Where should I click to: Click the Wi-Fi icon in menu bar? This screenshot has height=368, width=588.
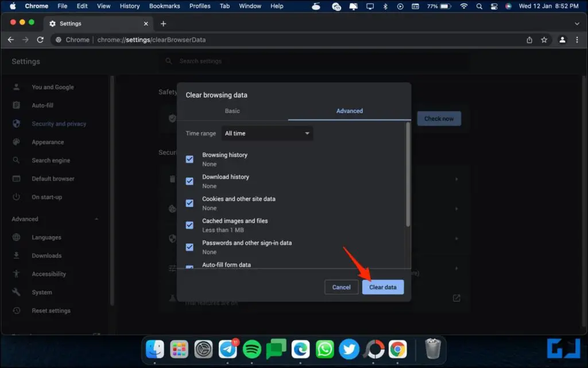coord(464,6)
